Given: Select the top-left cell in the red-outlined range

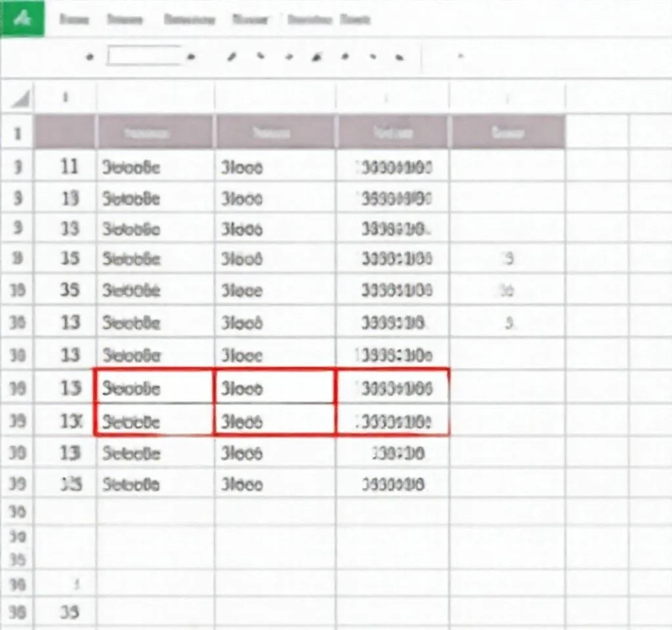Looking at the screenshot, I should coord(155,388).
